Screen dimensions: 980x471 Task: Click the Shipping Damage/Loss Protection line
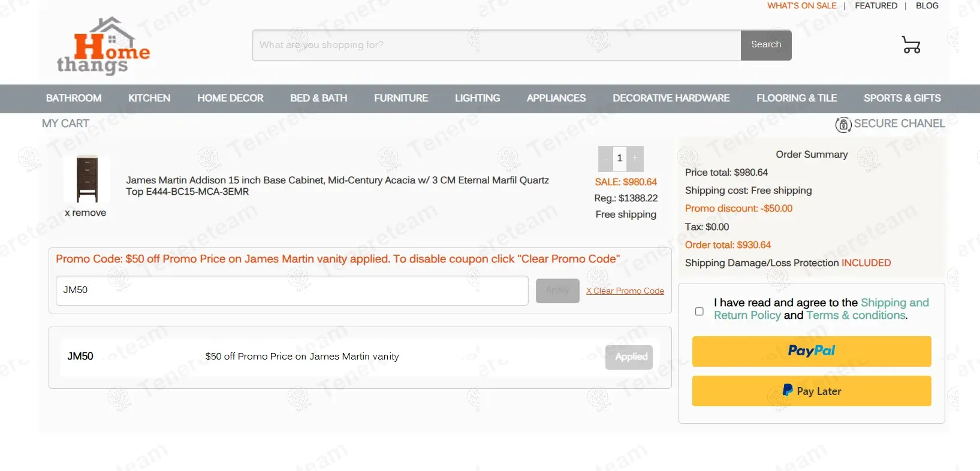point(788,263)
